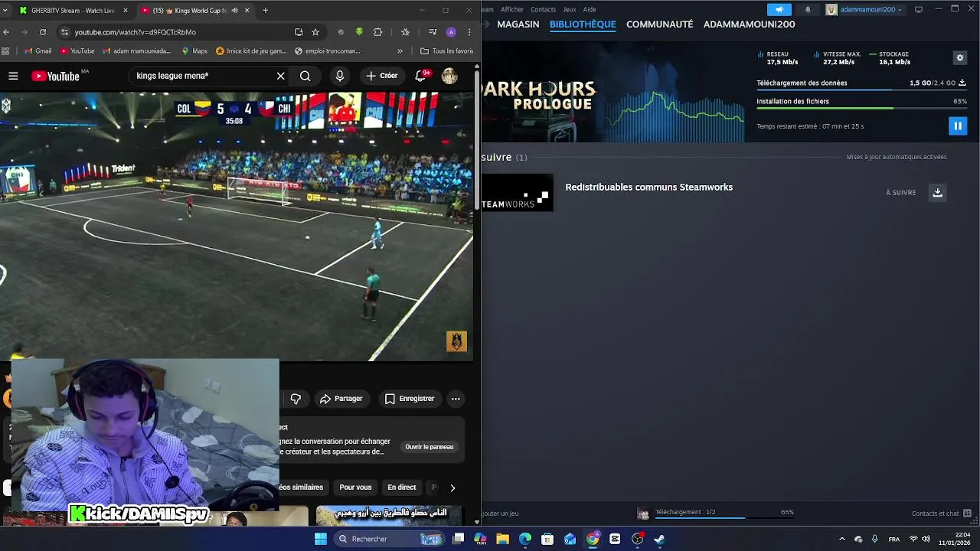Screen dimensions: 980x551
Task: Click the Installation des fichiers progress bar
Action: [861, 109]
